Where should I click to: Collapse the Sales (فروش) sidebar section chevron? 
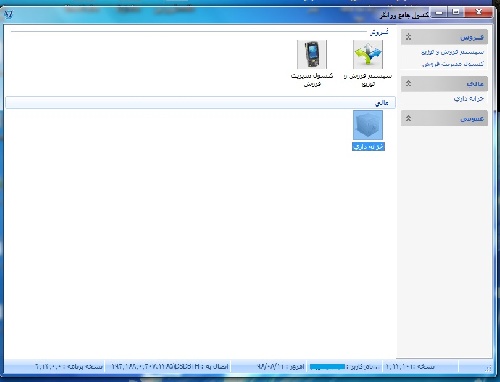click(x=409, y=37)
